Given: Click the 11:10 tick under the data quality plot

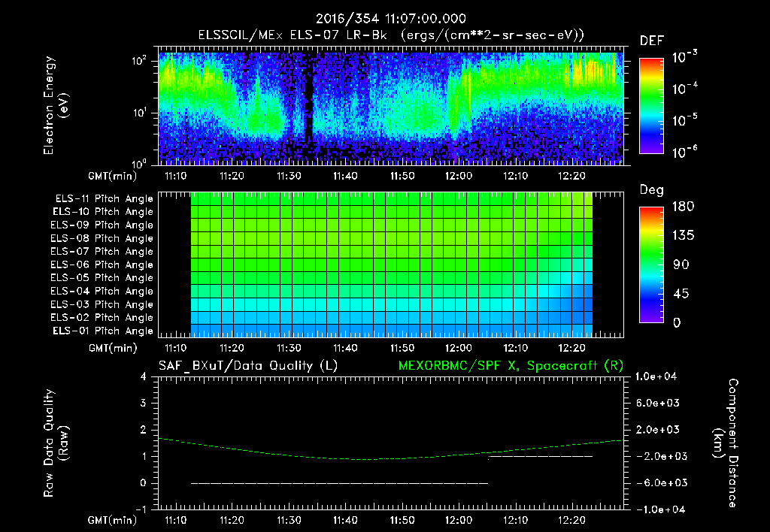Looking at the screenshot, I should pyautogui.click(x=175, y=520).
